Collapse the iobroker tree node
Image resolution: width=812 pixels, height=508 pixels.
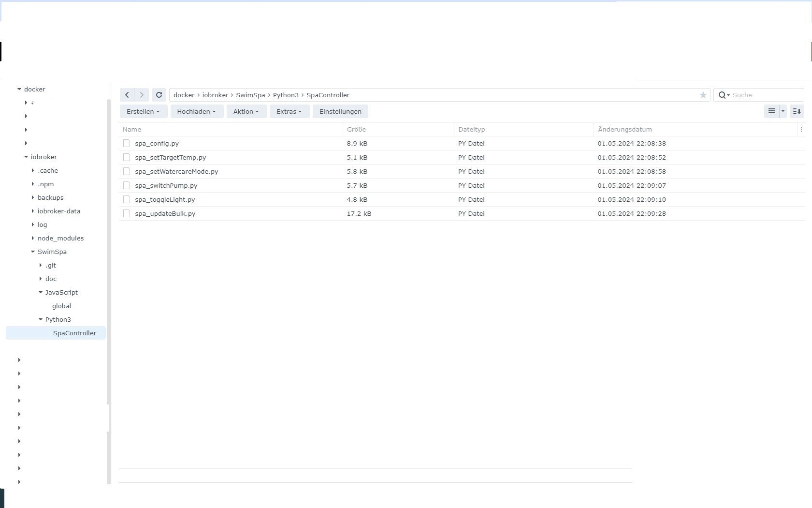click(26, 157)
